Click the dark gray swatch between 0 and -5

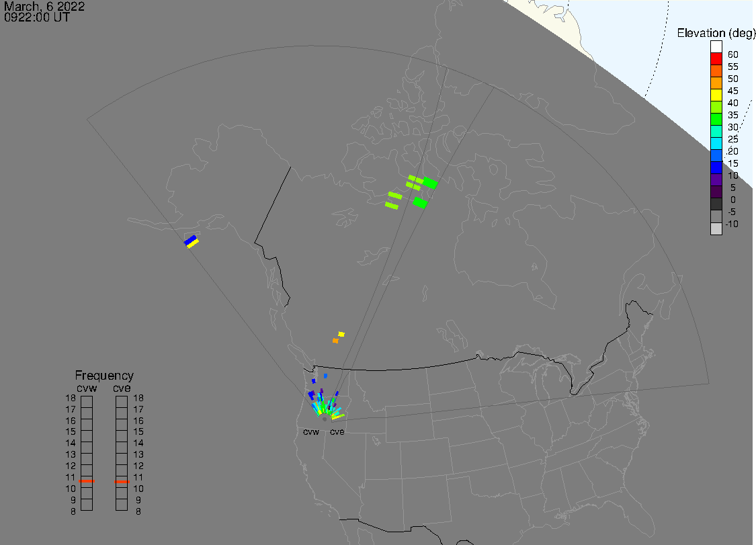[716, 204]
